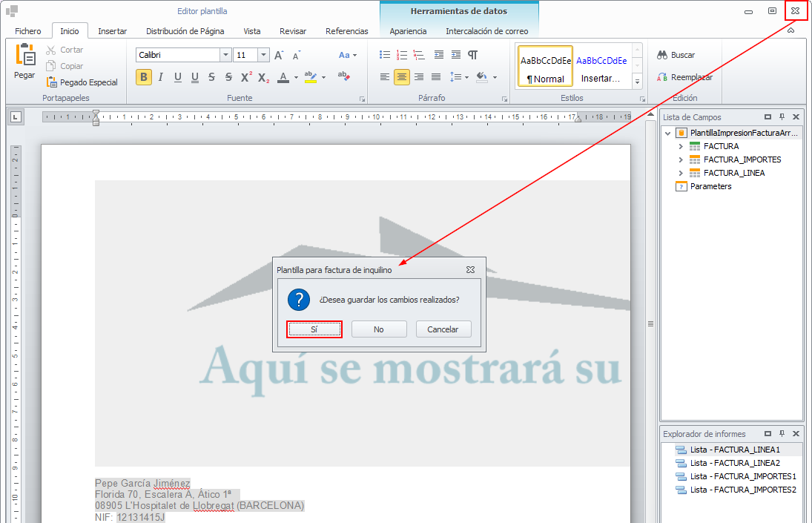Click the clear formatting eraser icon

343,76
